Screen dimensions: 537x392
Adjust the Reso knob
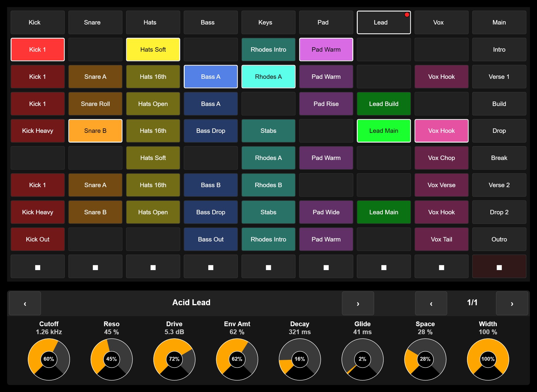coord(112,359)
